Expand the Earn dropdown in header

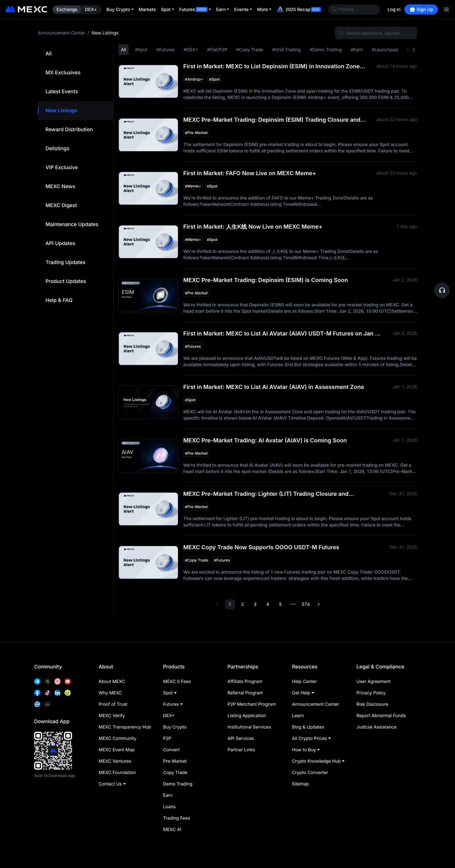point(223,9)
